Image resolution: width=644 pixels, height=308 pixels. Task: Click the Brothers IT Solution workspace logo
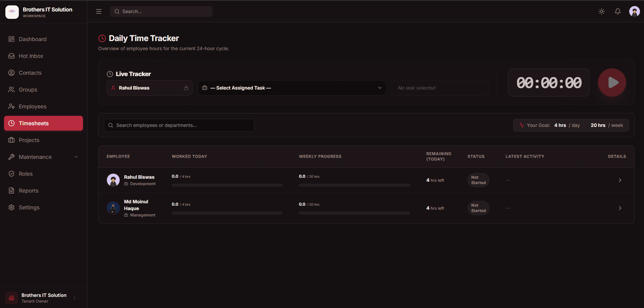coord(12,12)
